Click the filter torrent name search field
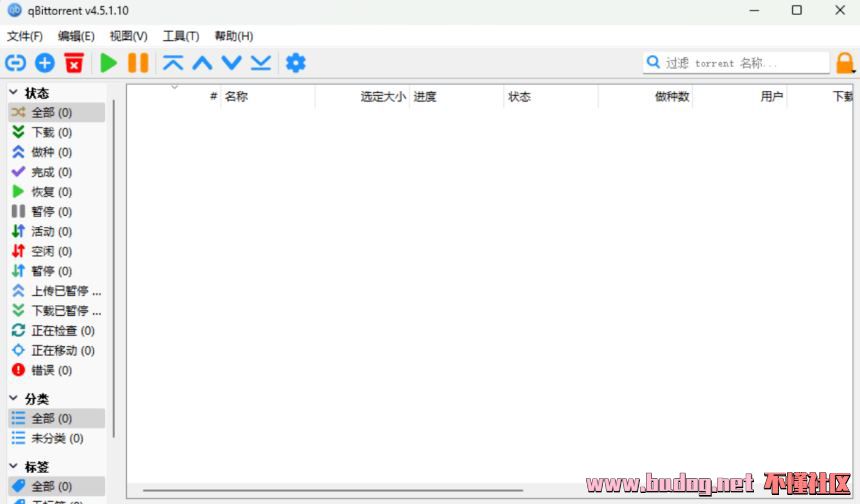This screenshot has width=860, height=504. pos(736,63)
